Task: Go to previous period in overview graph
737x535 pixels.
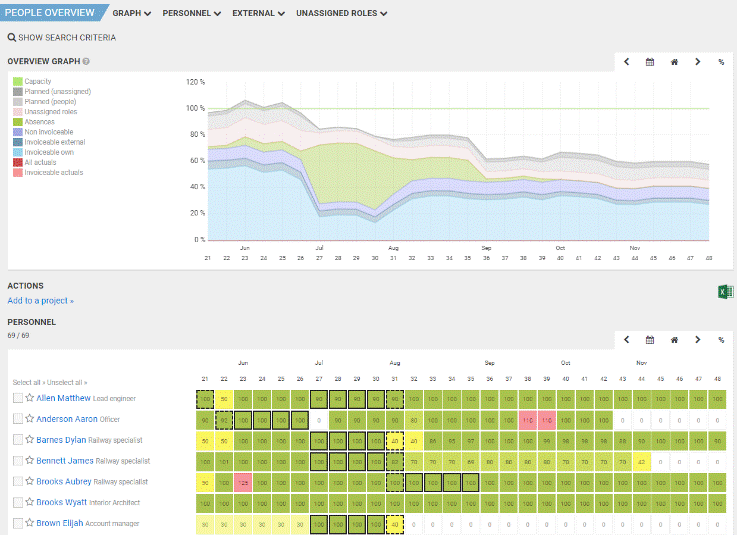Action: pos(626,62)
